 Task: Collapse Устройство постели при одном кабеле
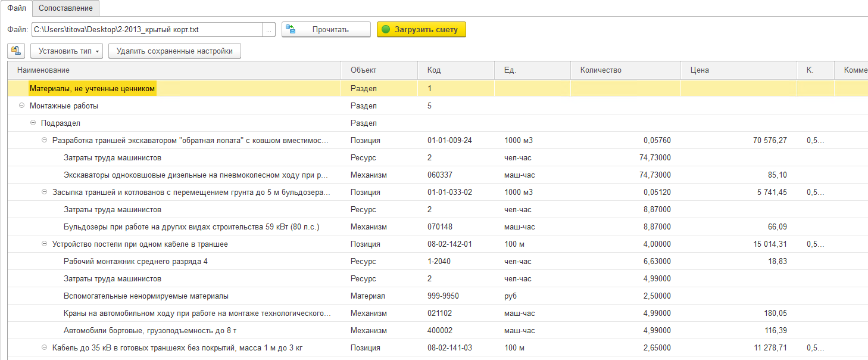click(44, 244)
